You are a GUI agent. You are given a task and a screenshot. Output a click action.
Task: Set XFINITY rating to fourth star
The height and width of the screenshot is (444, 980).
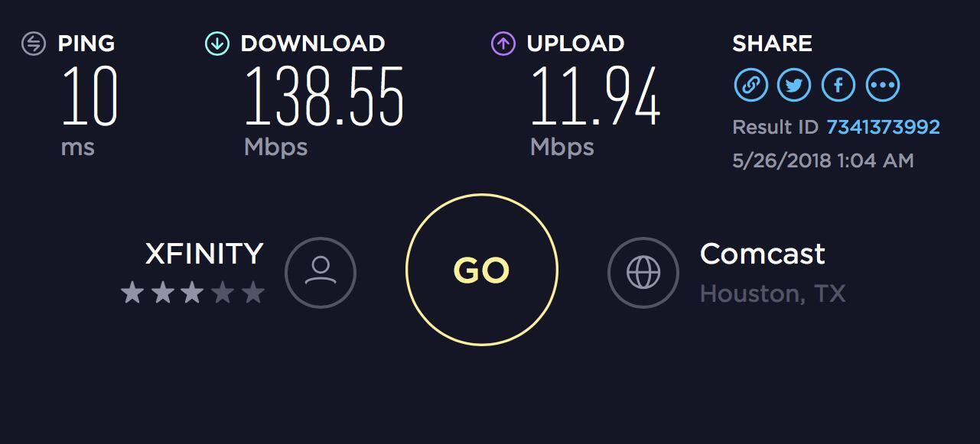223,293
